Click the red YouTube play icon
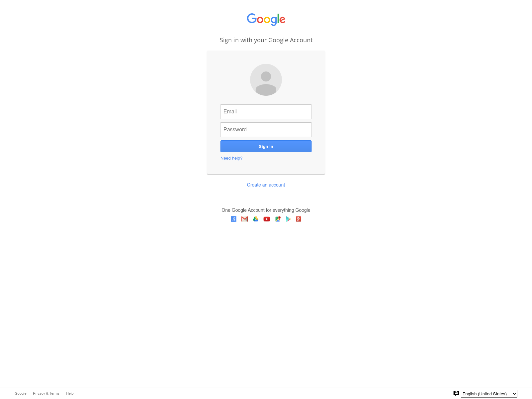The width and height of the screenshot is (532, 399). click(267, 219)
